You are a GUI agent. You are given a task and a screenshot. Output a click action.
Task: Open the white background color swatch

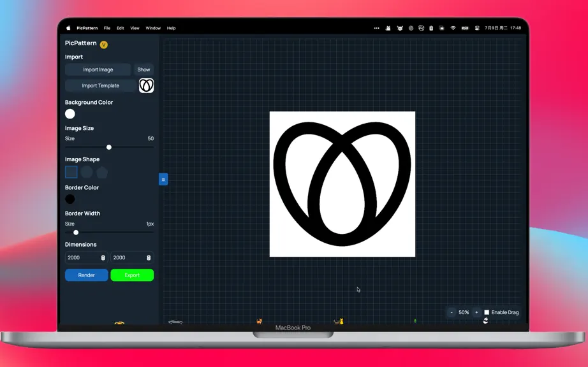[70, 114]
